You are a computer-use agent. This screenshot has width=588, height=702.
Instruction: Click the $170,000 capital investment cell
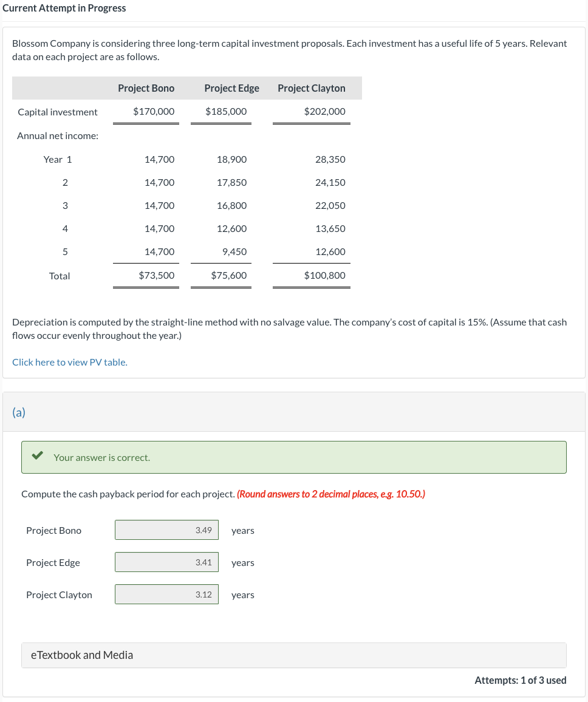click(x=154, y=112)
